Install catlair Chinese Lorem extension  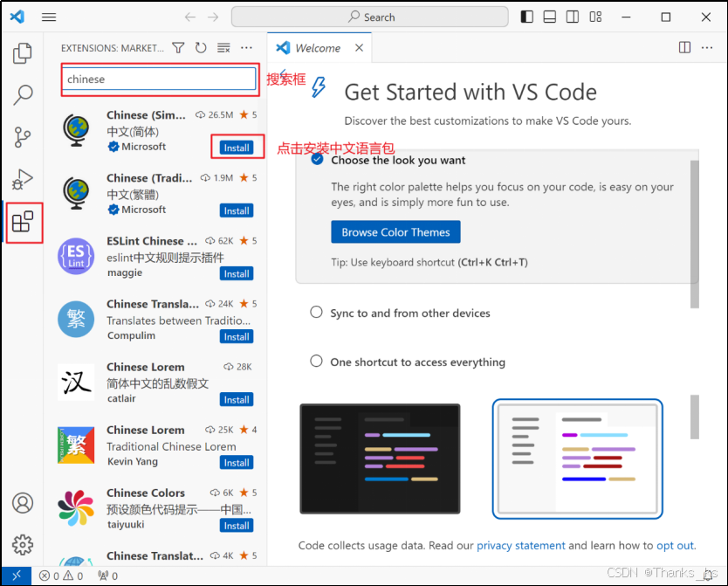(x=237, y=400)
